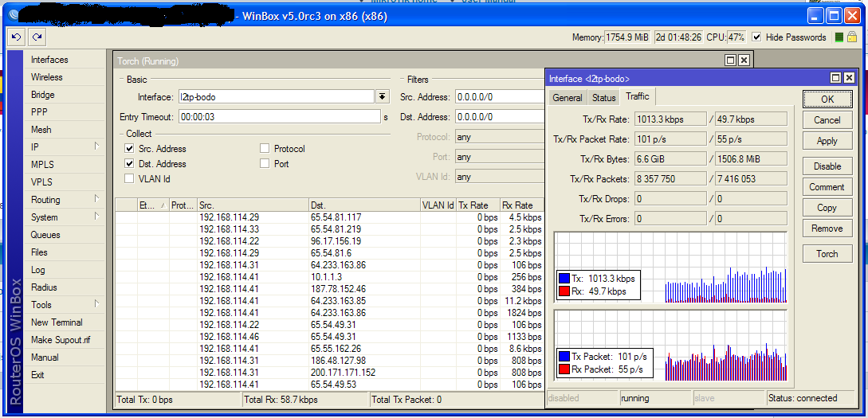
Task: Click the padlock secure-session icon
Action: point(853,37)
